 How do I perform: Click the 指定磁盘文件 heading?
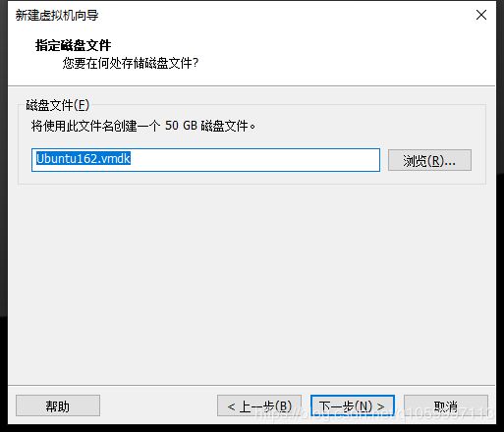tap(74, 45)
